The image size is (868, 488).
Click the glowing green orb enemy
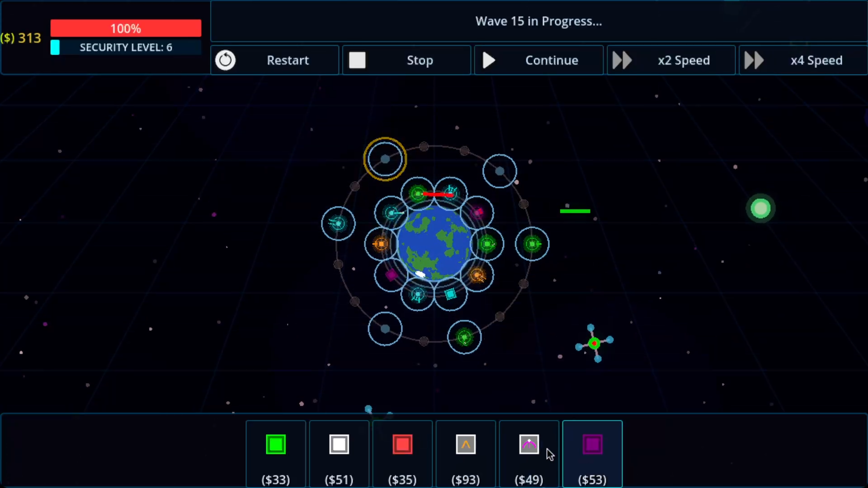click(x=760, y=208)
